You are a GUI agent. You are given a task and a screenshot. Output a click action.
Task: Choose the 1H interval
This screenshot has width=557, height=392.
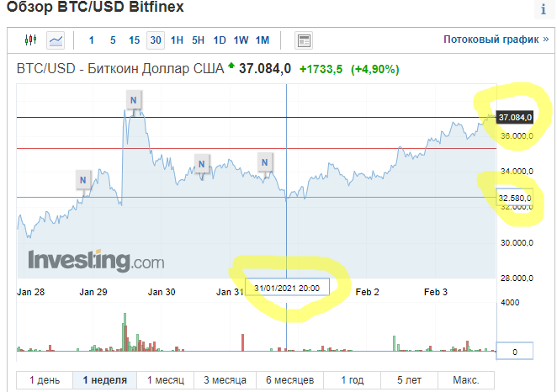pos(177,40)
